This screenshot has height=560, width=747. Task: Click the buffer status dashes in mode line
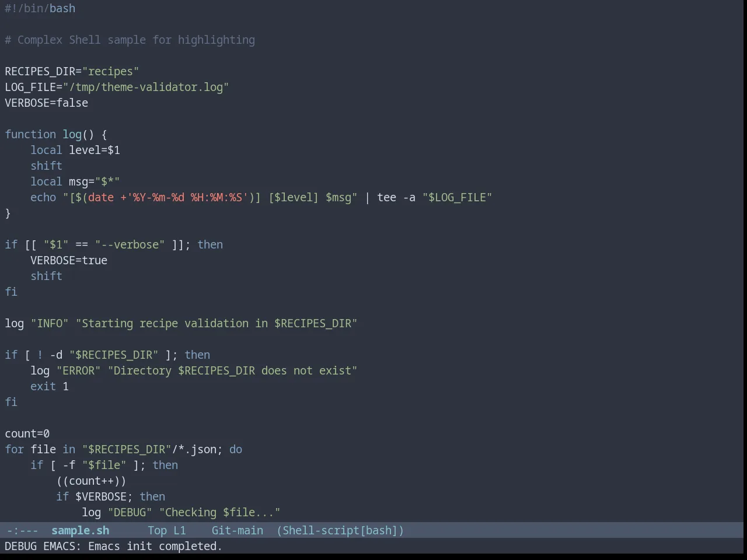[22, 530]
